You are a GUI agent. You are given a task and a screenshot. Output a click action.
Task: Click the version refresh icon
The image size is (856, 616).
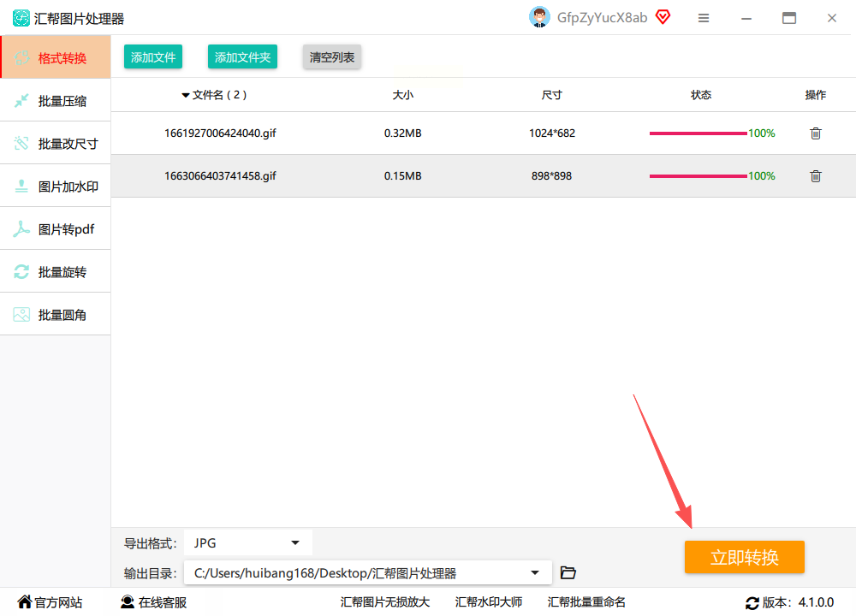pos(752,603)
